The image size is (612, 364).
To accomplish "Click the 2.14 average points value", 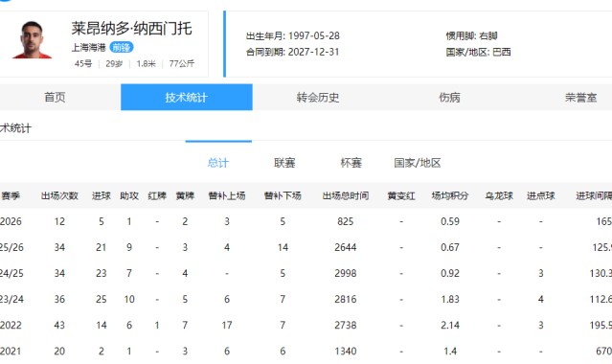I will pos(450,325).
